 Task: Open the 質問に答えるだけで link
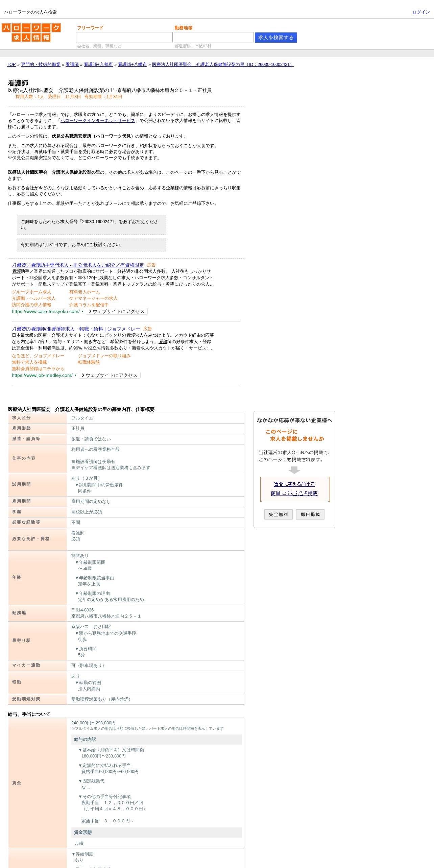[294, 484]
